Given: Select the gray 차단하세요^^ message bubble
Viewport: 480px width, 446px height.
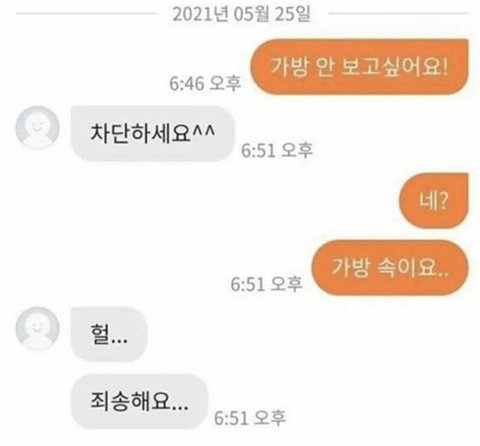Looking at the screenshot, I should point(153,134).
